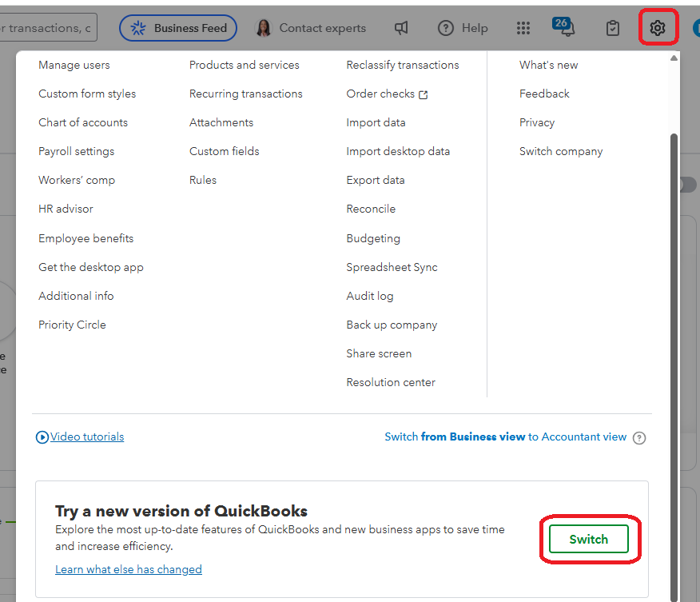The image size is (700, 602).
Task: Select Workers' comp
Action: [77, 180]
